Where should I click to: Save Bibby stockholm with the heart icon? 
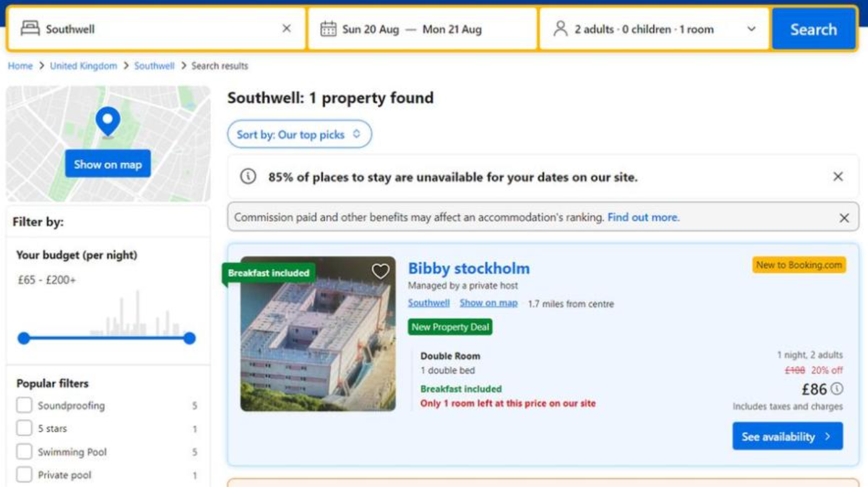tap(380, 271)
